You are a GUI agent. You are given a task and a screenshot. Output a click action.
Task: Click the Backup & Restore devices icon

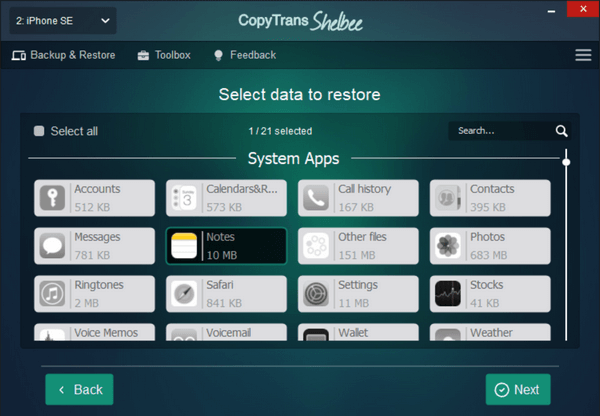point(19,55)
